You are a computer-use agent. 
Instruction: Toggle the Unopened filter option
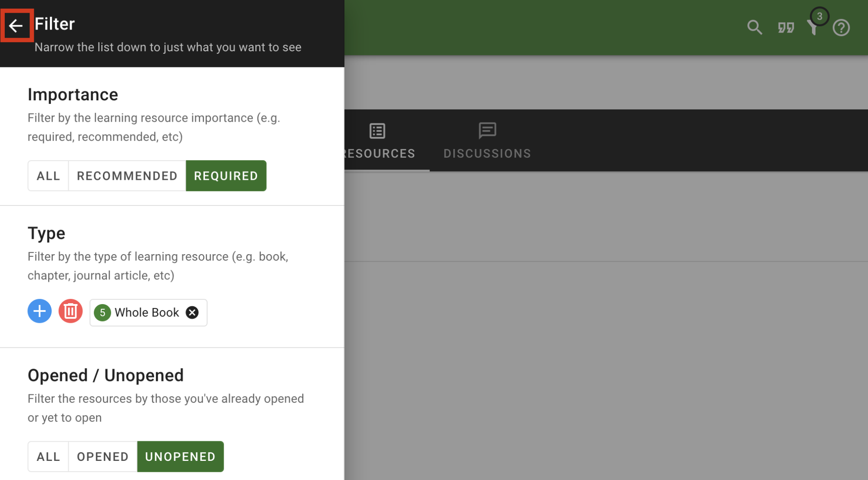point(180,457)
